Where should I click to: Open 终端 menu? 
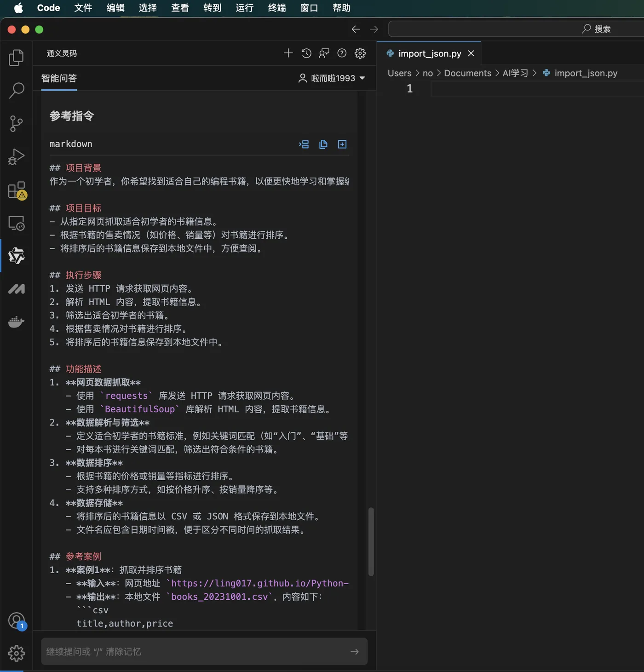(x=277, y=8)
